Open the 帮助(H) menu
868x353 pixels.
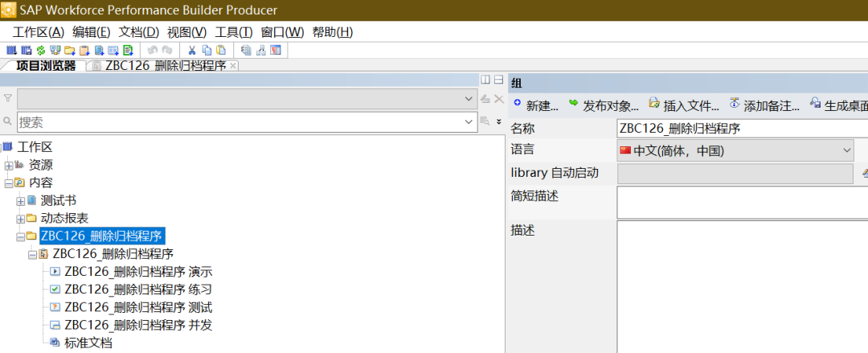[333, 32]
